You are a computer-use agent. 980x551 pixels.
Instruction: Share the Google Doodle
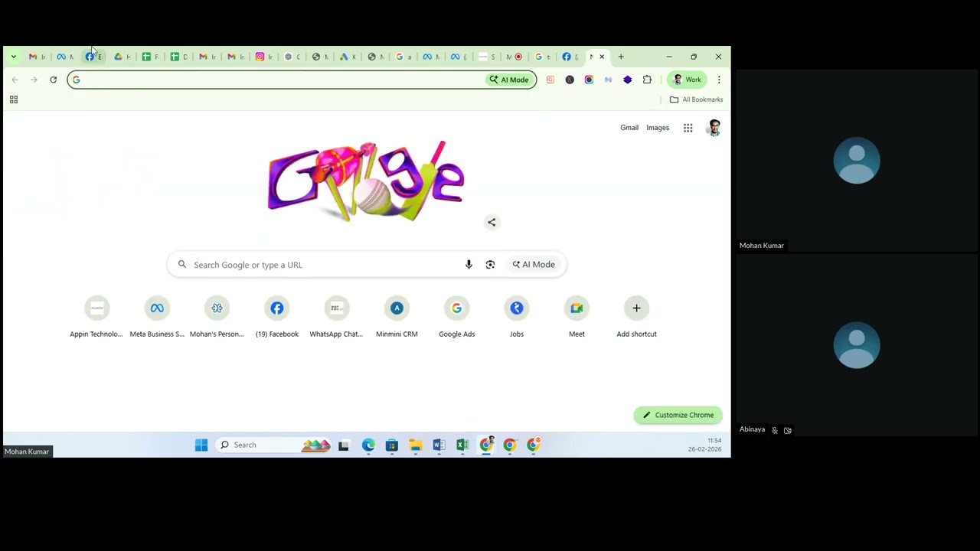coord(492,223)
